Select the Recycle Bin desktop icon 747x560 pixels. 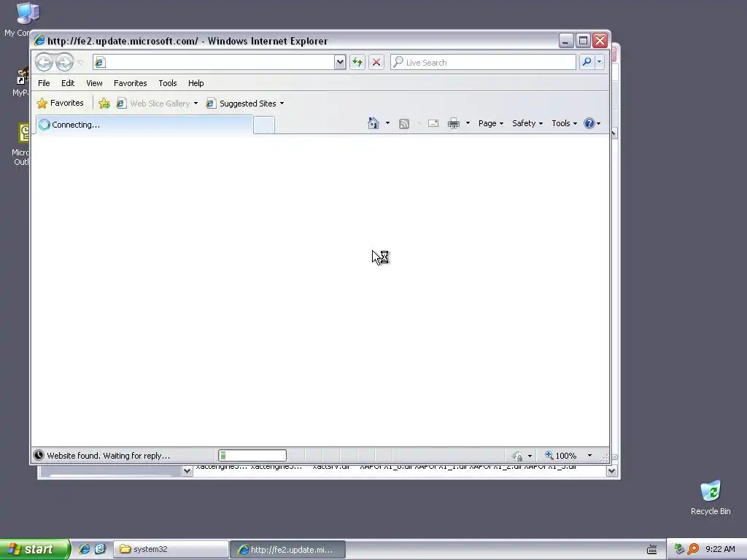pos(711,498)
